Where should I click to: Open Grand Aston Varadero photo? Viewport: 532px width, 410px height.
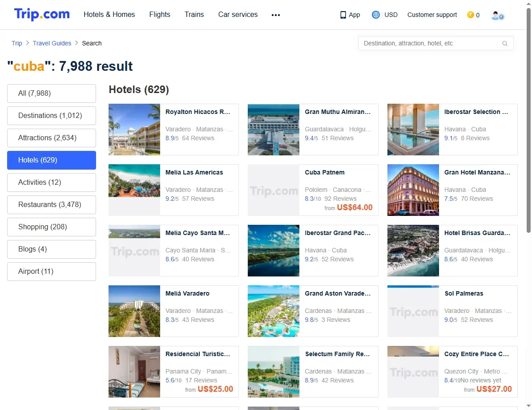(274, 311)
